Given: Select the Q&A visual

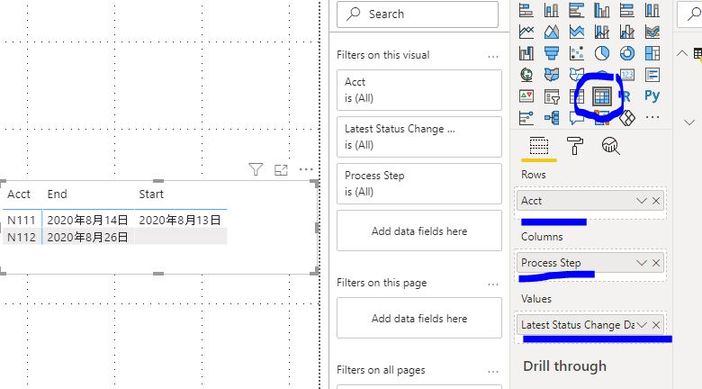Looking at the screenshot, I should click(577, 118).
